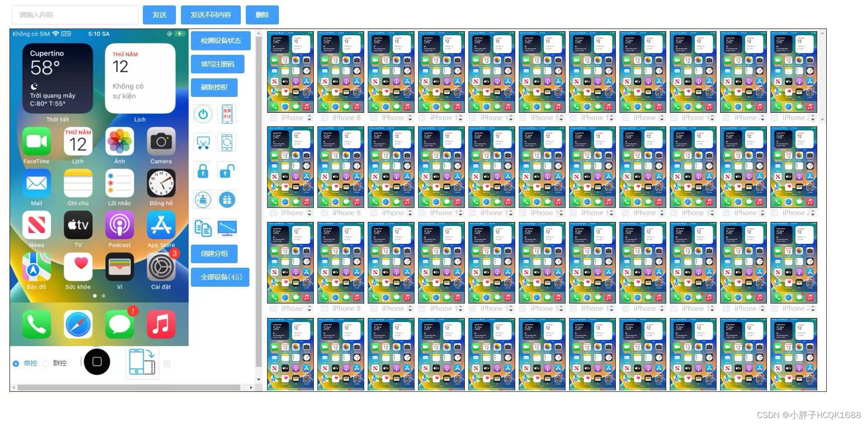
Task: Click spinner arrows of first device, top row
Action: (309, 118)
